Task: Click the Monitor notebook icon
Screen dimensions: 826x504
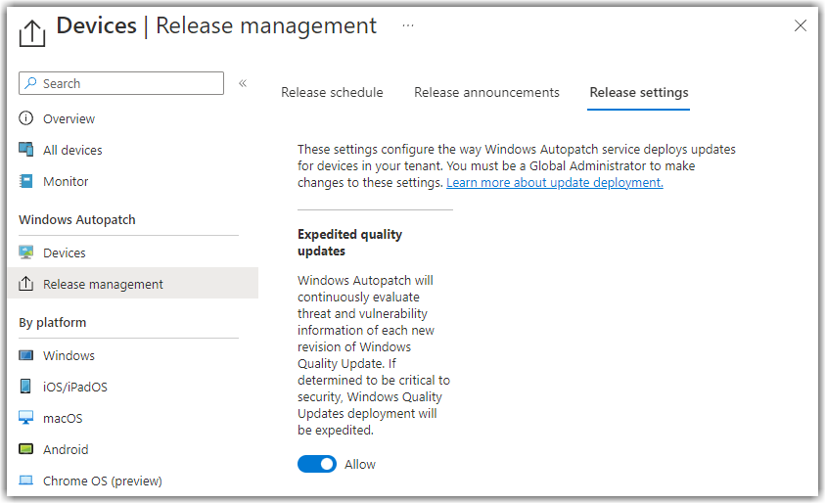Action: point(25,181)
